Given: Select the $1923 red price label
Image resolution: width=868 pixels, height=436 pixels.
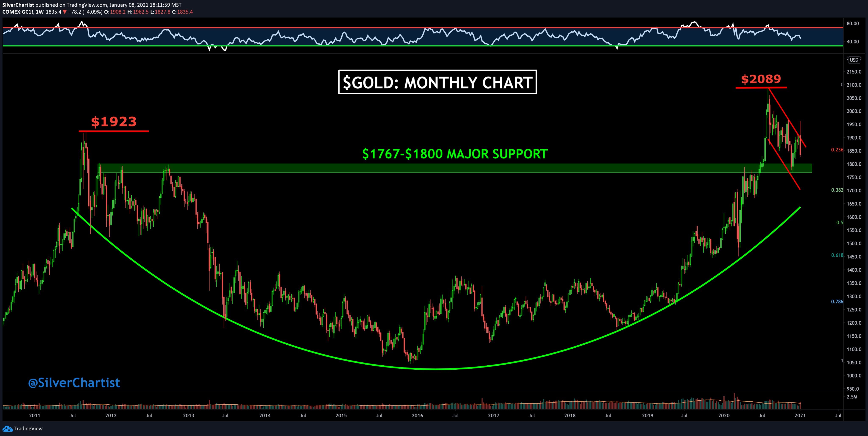Looking at the screenshot, I should coord(114,122).
